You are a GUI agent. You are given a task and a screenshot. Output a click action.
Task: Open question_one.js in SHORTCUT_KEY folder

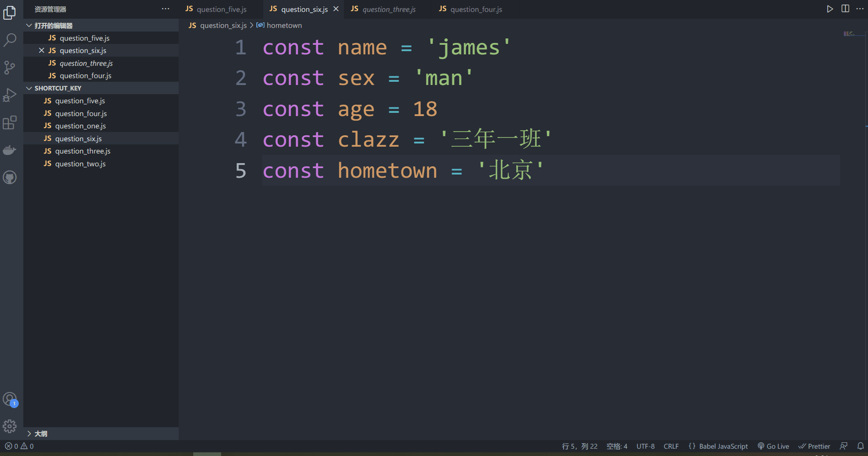101,126
